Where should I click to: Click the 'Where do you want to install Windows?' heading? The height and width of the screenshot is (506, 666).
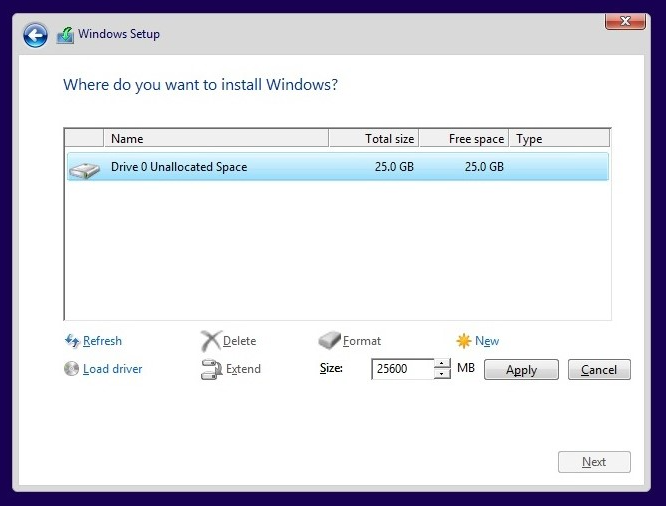pyautogui.click(x=200, y=85)
